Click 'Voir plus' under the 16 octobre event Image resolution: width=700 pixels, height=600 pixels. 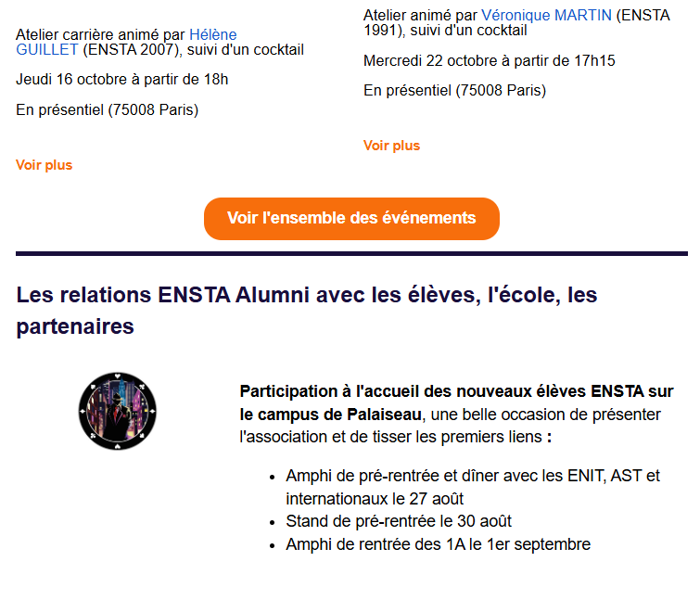[44, 165]
